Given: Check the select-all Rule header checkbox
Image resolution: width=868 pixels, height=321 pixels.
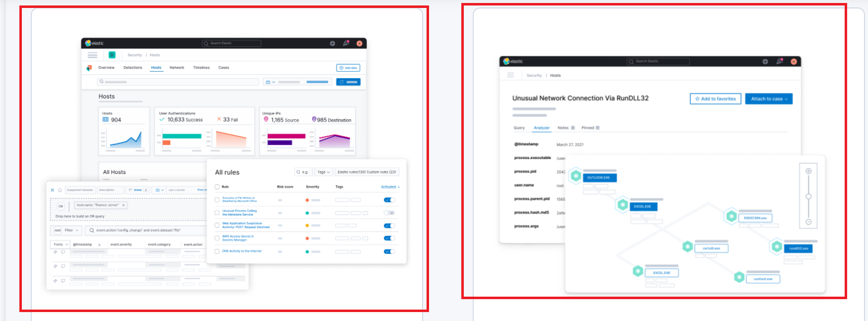Looking at the screenshot, I should pos(217,187).
